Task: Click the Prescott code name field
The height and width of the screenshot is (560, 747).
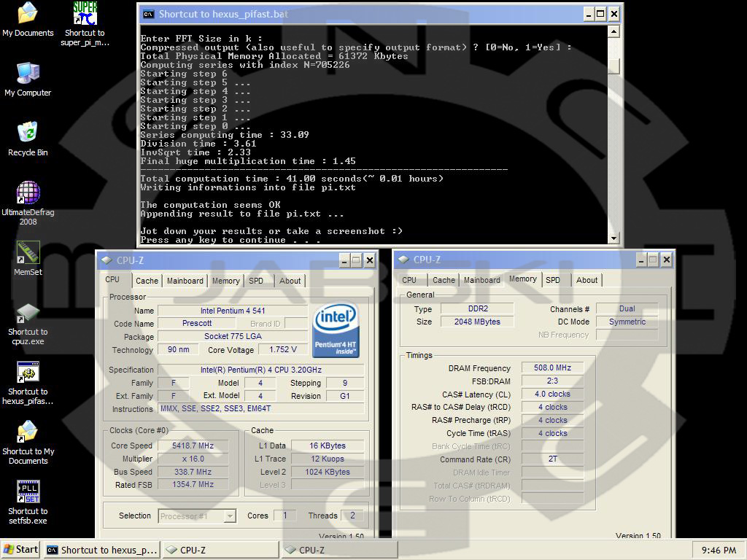Action: click(197, 323)
